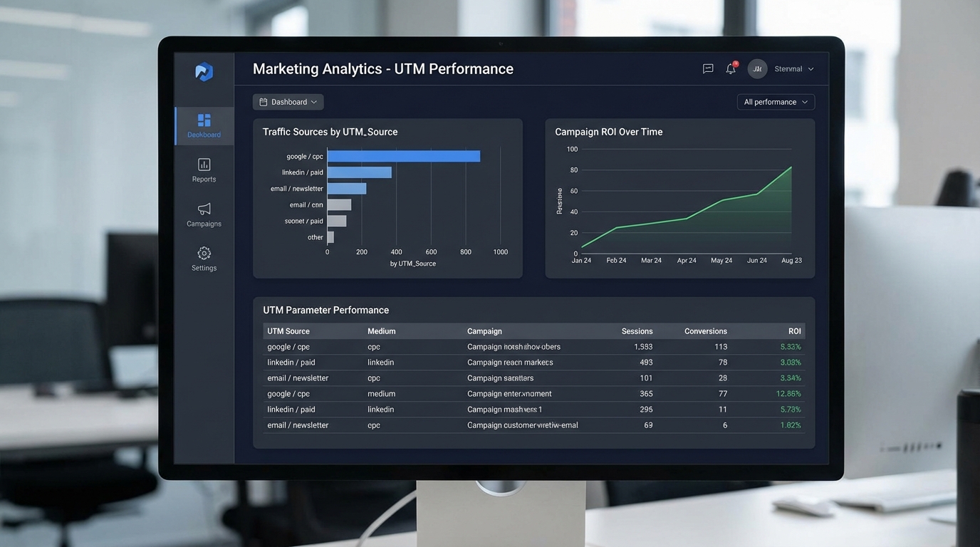Viewport: 980px width, 547px height.
Task: Expand the Dashboard dropdown
Action: pyautogui.click(x=288, y=102)
